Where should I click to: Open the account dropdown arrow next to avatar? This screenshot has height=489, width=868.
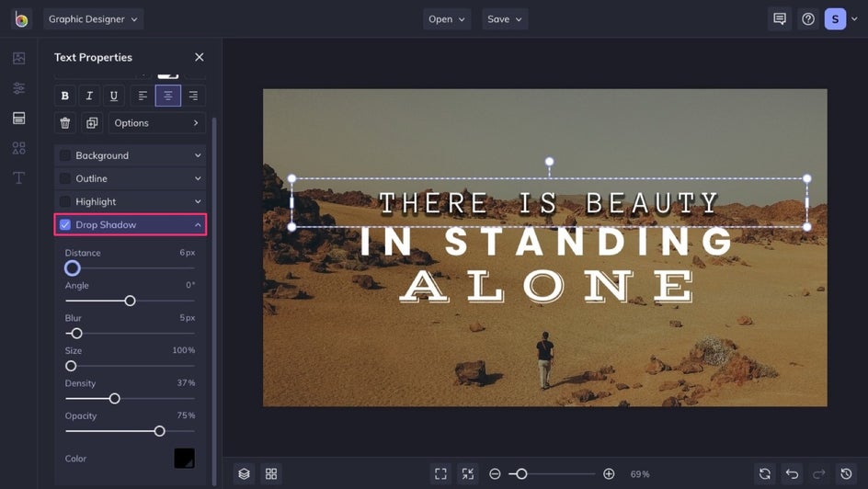(855, 19)
